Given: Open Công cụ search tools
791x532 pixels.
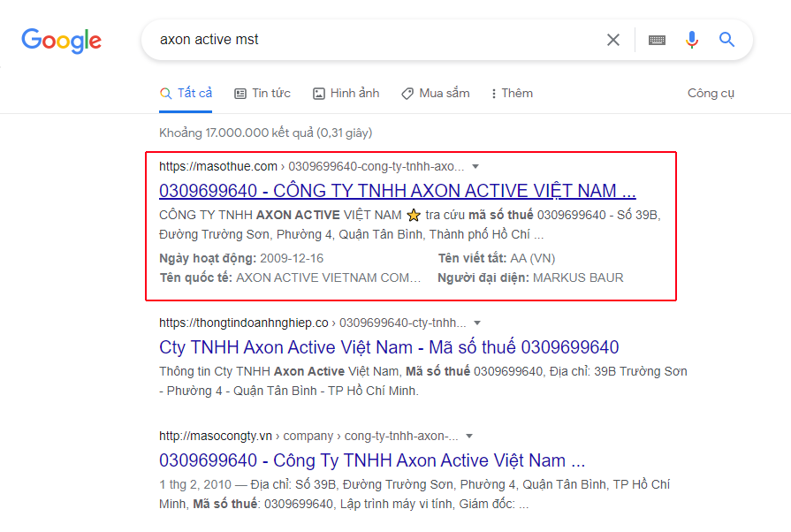Looking at the screenshot, I should [711, 94].
